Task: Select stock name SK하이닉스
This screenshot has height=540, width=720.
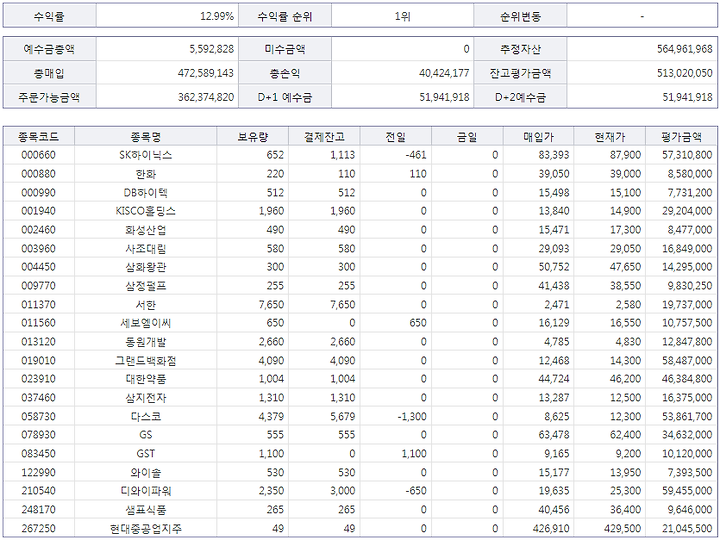Action: pos(146,155)
